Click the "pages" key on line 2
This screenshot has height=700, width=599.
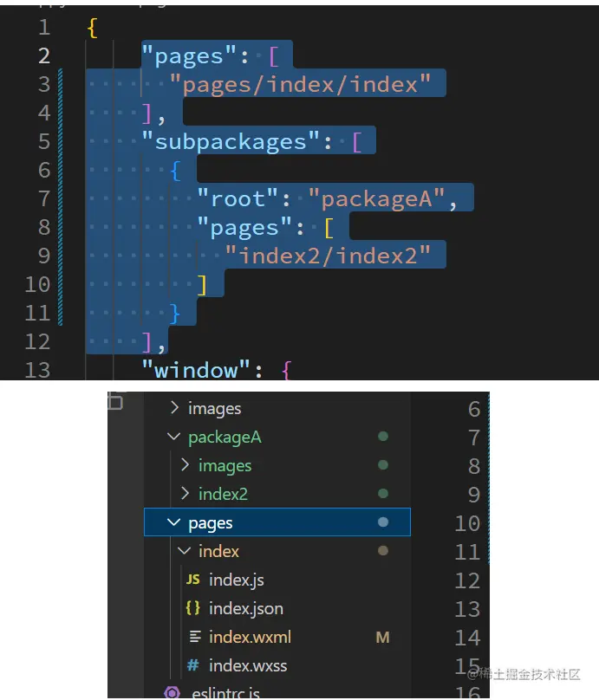189,56
